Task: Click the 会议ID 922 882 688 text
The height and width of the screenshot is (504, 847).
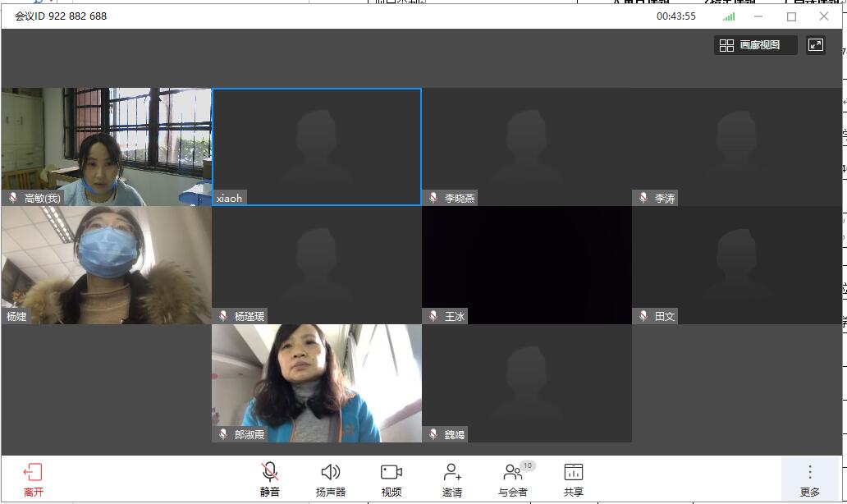Action: tap(61, 16)
